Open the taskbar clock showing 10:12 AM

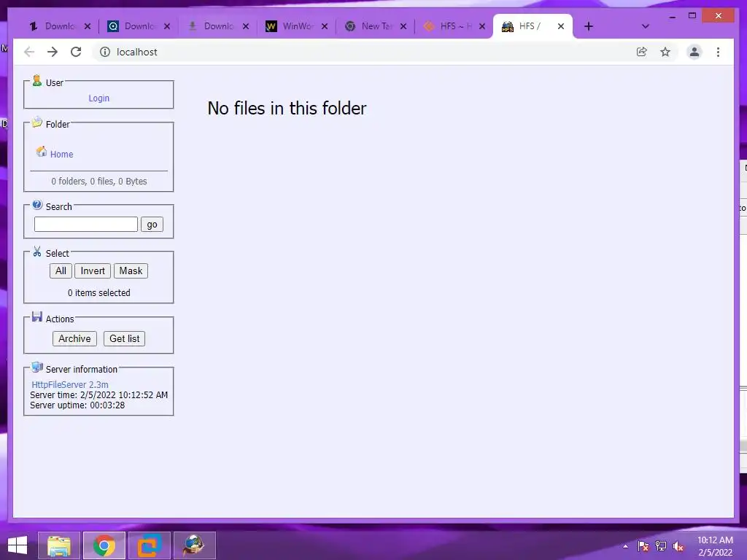tap(715, 546)
